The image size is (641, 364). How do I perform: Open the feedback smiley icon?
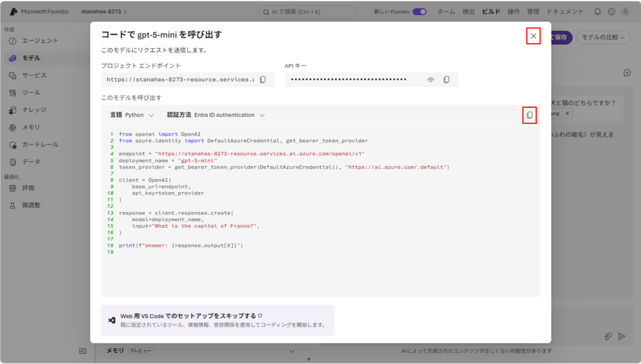pyautogui.click(x=611, y=12)
